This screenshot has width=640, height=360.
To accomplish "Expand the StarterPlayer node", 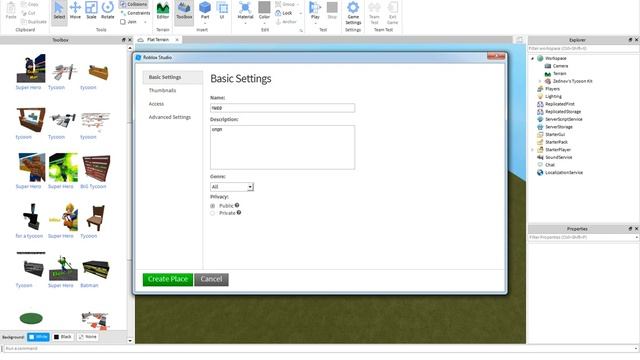I will [532, 150].
